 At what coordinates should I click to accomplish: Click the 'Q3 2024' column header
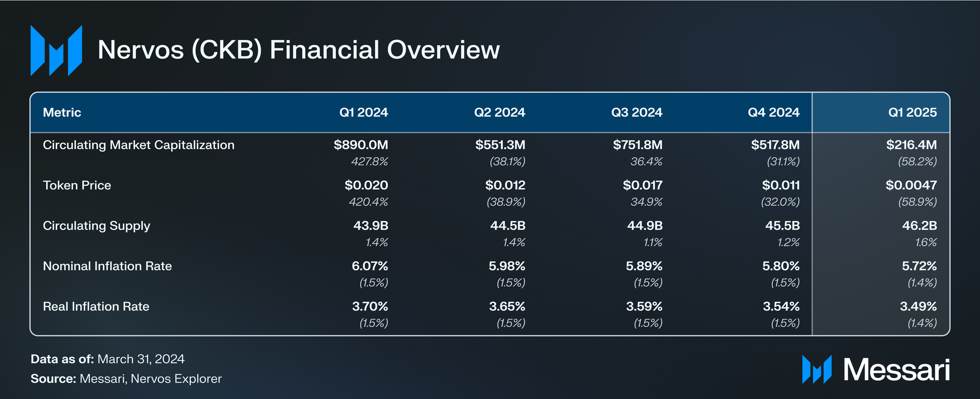pyautogui.click(x=637, y=112)
